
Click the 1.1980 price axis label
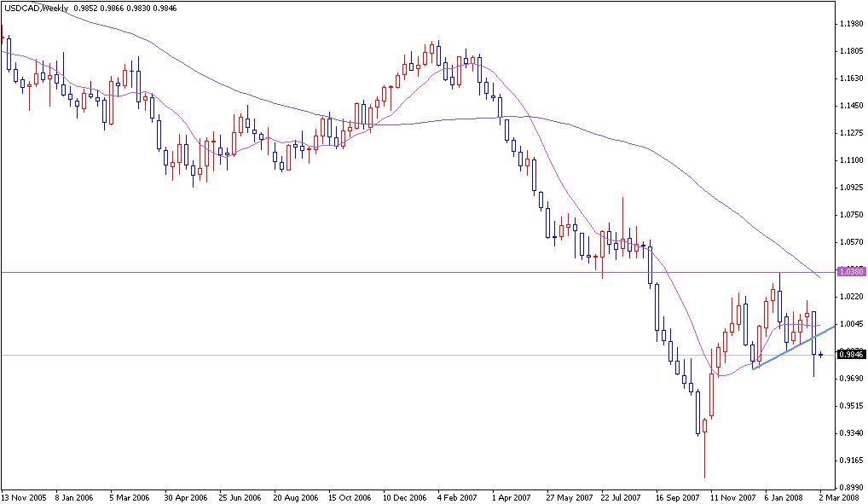852,24
